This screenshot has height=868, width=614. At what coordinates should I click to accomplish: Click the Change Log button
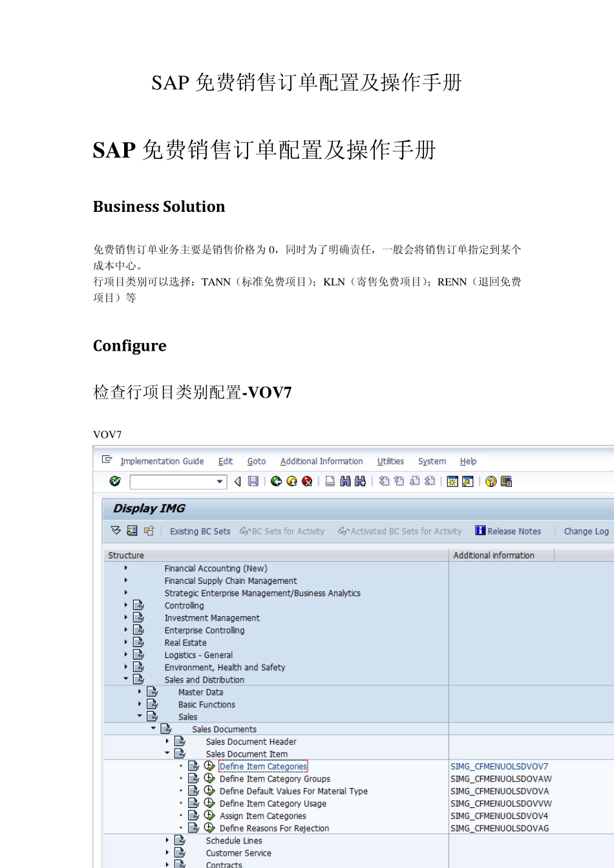pyautogui.click(x=586, y=531)
